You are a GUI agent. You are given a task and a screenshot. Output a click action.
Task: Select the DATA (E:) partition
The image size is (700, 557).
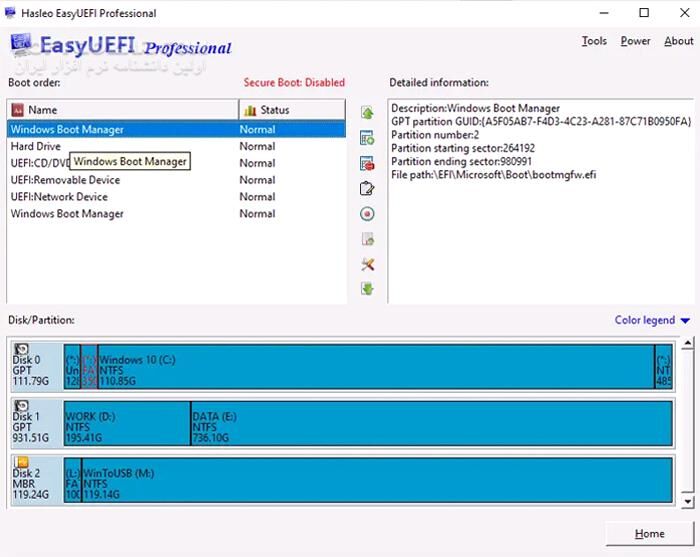432,423
